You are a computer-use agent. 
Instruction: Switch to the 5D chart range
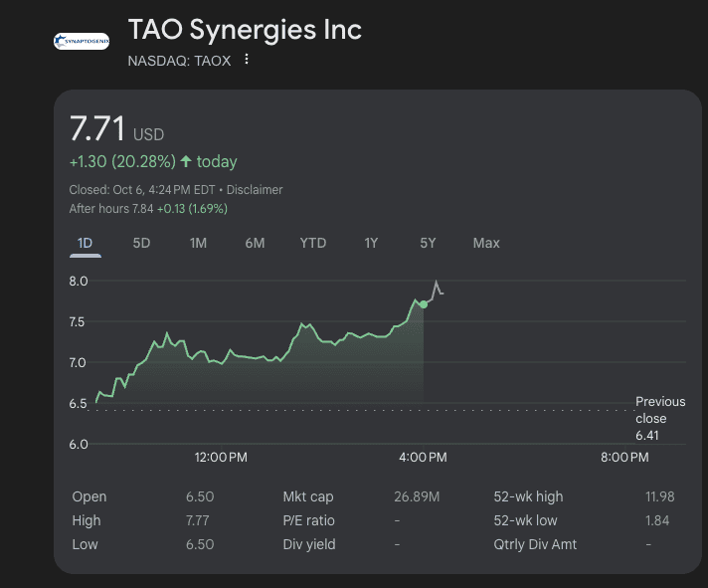141,243
